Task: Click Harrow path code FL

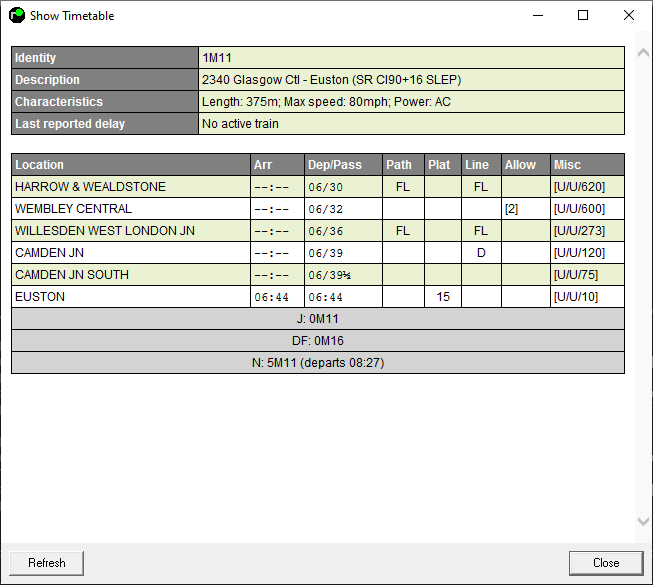Action: [x=404, y=187]
